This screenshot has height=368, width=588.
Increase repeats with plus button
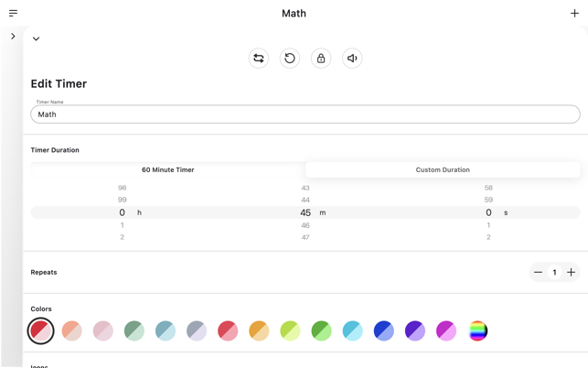[x=571, y=273]
